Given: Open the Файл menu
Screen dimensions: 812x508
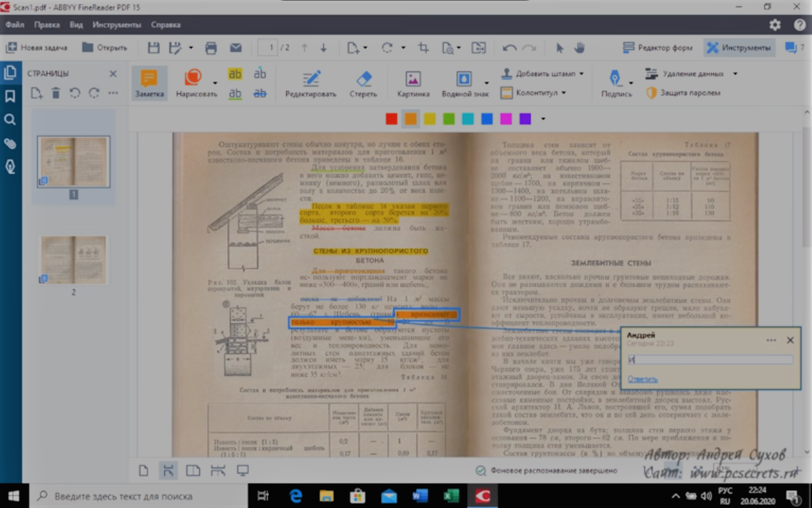Looking at the screenshot, I should pyautogui.click(x=15, y=24).
